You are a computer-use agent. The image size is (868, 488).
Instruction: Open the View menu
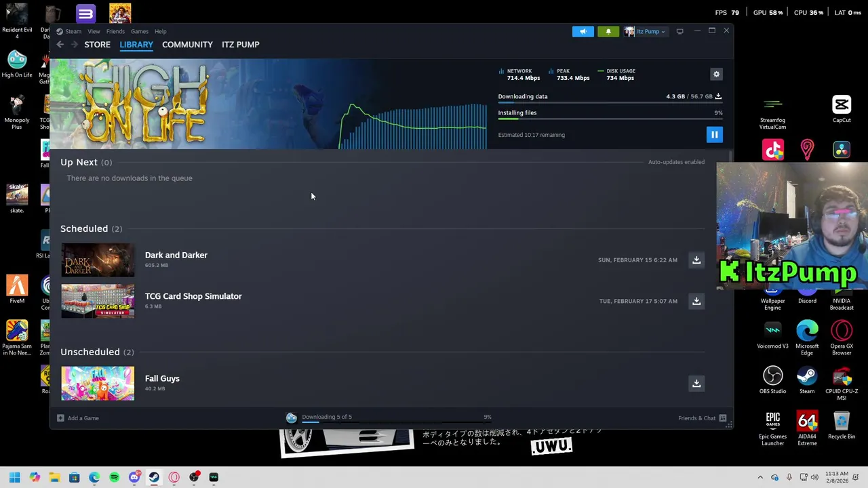[94, 31]
